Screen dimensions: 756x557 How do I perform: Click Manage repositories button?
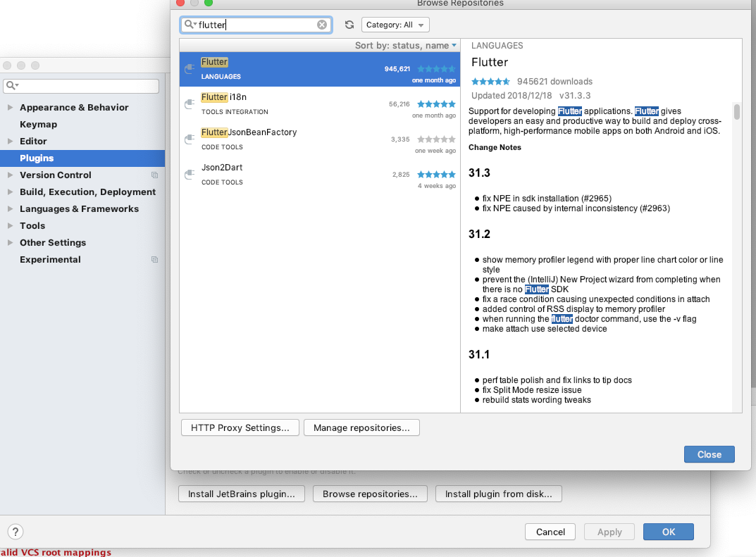361,428
